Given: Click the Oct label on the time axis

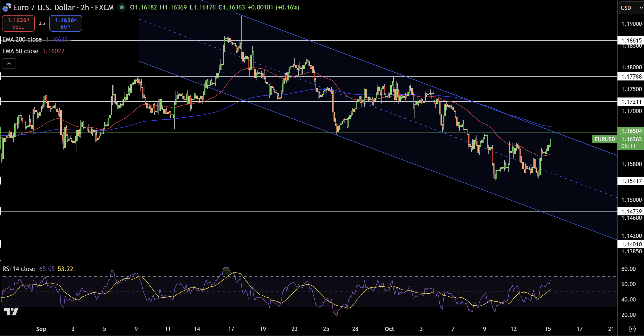Looking at the screenshot, I should point(389,329).
